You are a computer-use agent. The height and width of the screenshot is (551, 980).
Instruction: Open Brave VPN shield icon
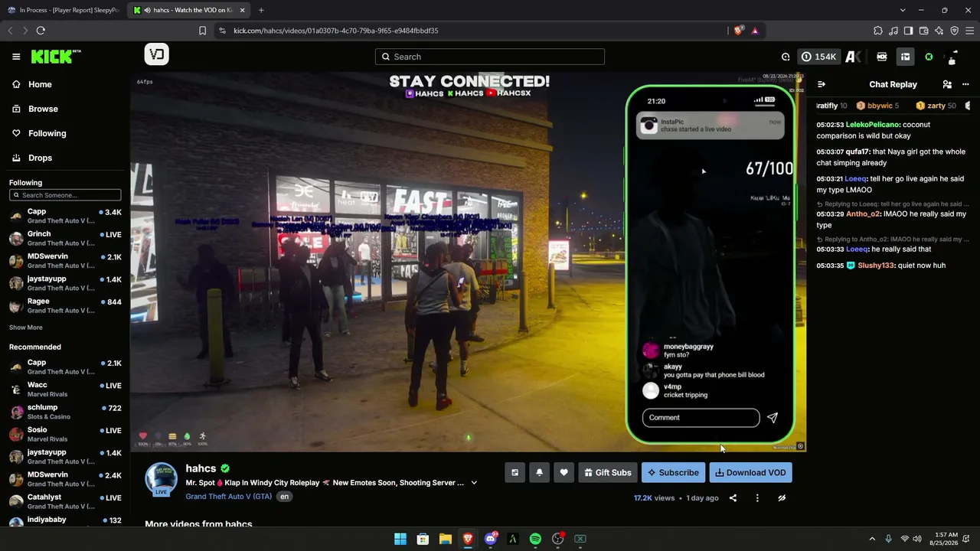[x=954, y=31]
